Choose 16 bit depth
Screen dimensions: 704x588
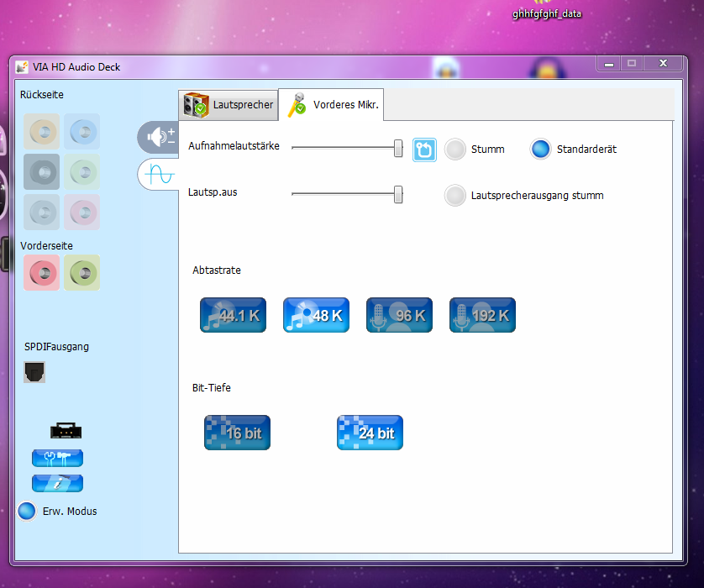point(237,433)
